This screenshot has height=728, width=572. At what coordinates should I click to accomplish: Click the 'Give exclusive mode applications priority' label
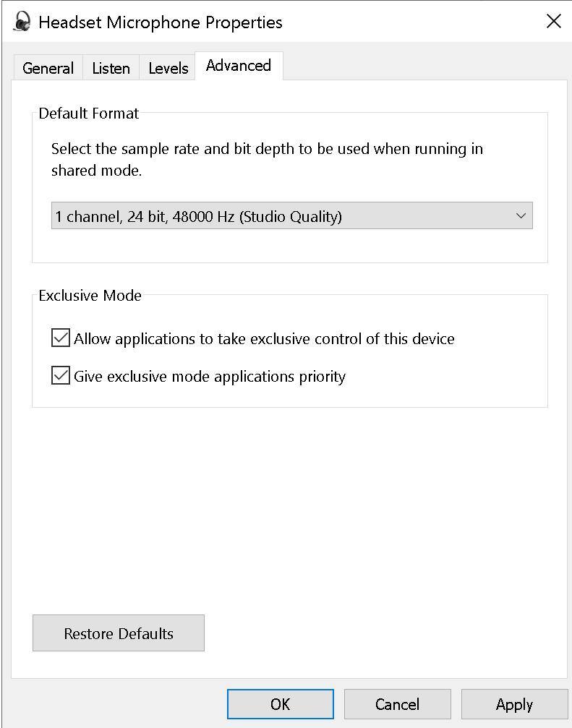(210, 376)
